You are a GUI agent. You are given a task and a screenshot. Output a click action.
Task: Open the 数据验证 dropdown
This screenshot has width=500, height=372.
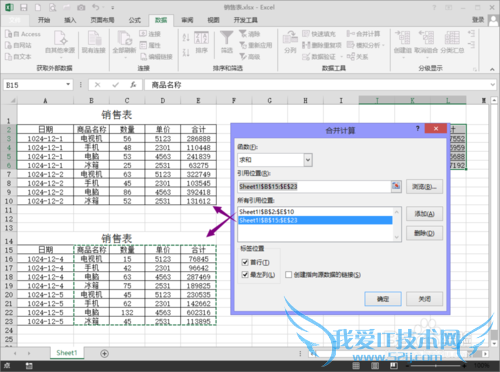tap(341, 57)
